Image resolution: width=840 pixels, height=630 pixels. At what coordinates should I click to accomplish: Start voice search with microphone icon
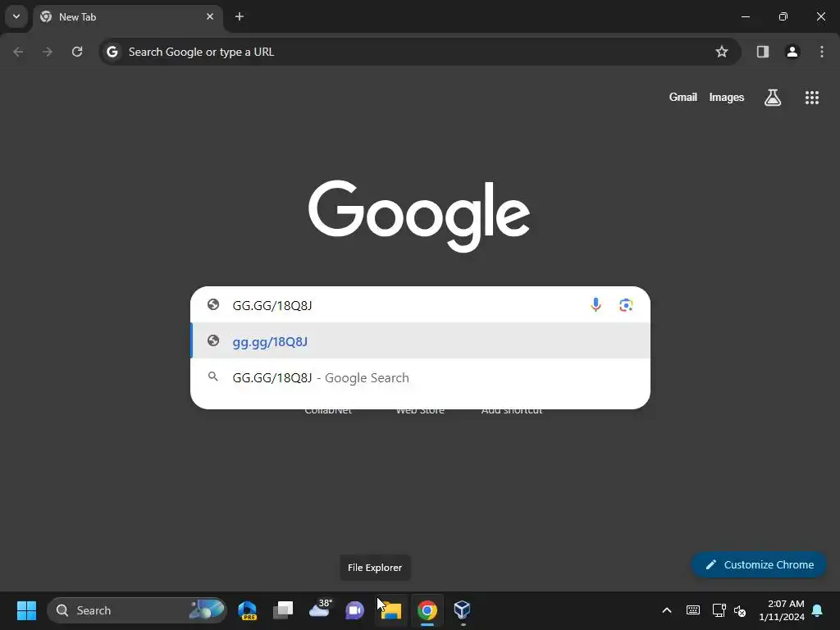tap(596, 305)
